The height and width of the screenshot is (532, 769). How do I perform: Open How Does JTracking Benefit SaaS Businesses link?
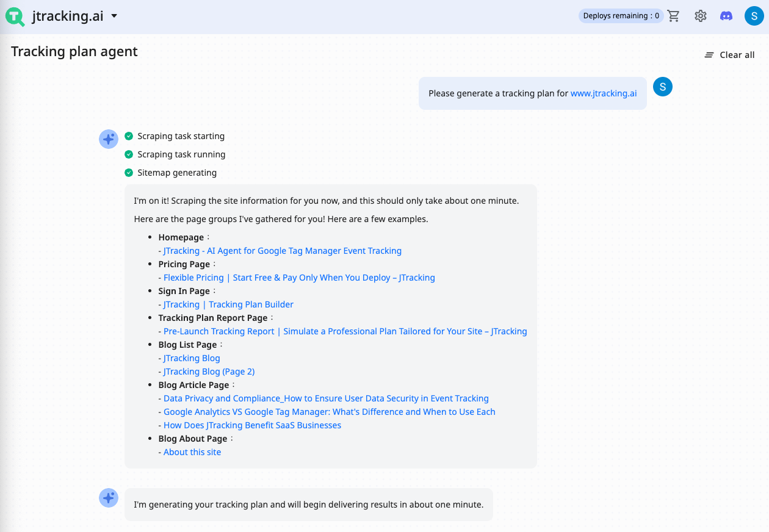point(252,425)
